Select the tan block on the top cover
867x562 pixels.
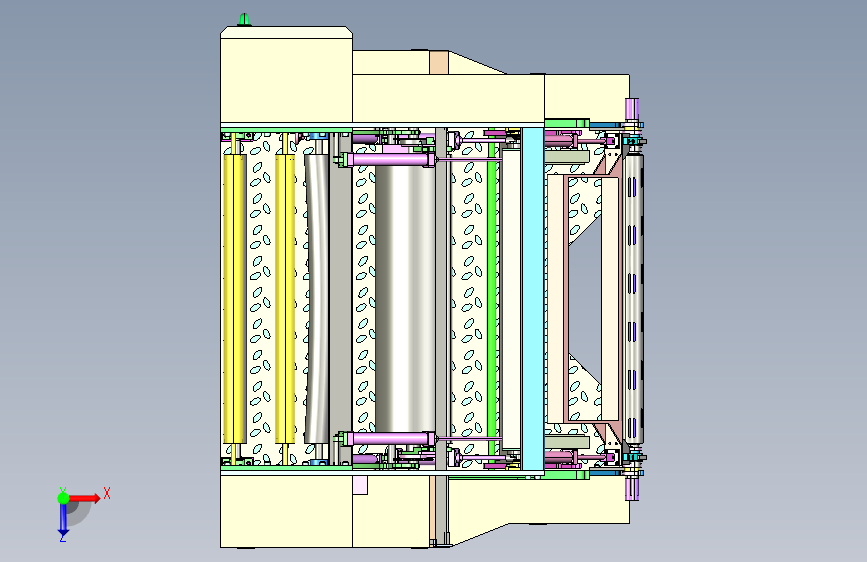tap(438, 62)
